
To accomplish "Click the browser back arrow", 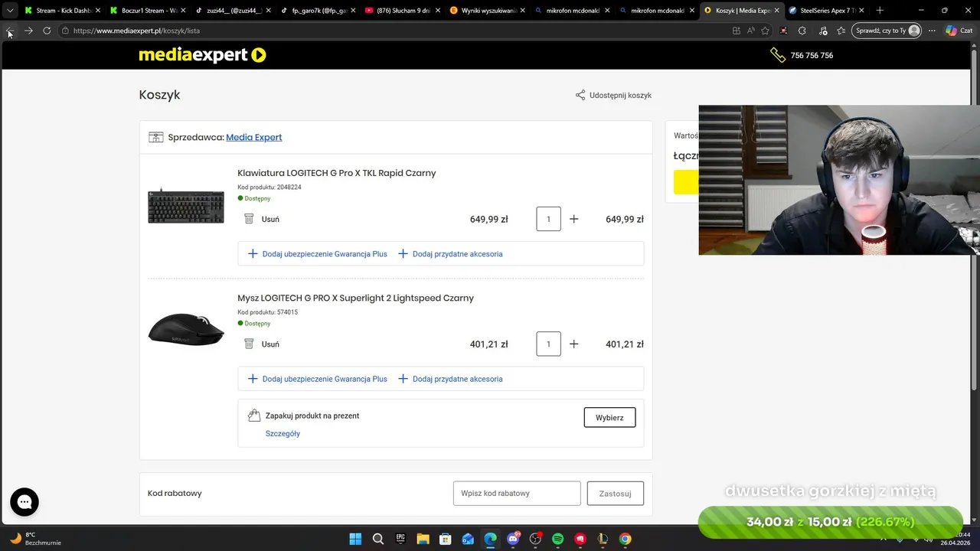I will [10, 31].
